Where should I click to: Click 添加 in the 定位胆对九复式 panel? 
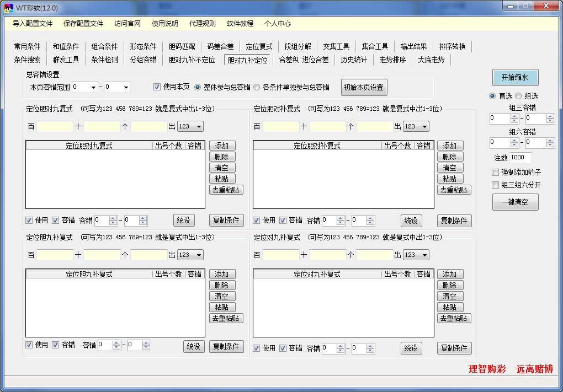pos(222,146)
